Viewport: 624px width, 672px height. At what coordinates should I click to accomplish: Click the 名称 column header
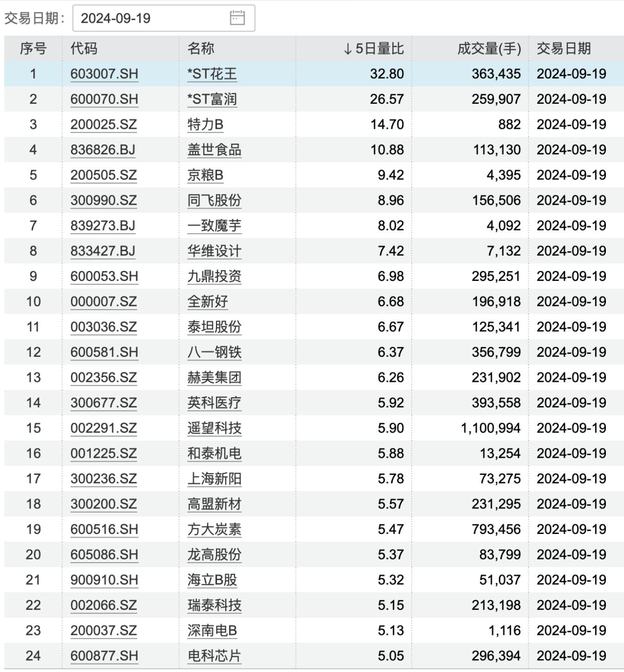click(x=201, y=49)
